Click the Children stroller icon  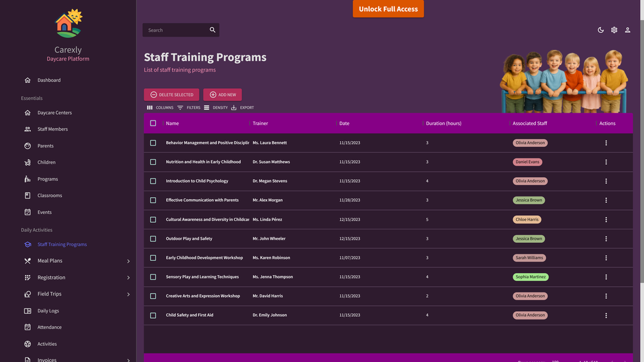pos(28,162)
